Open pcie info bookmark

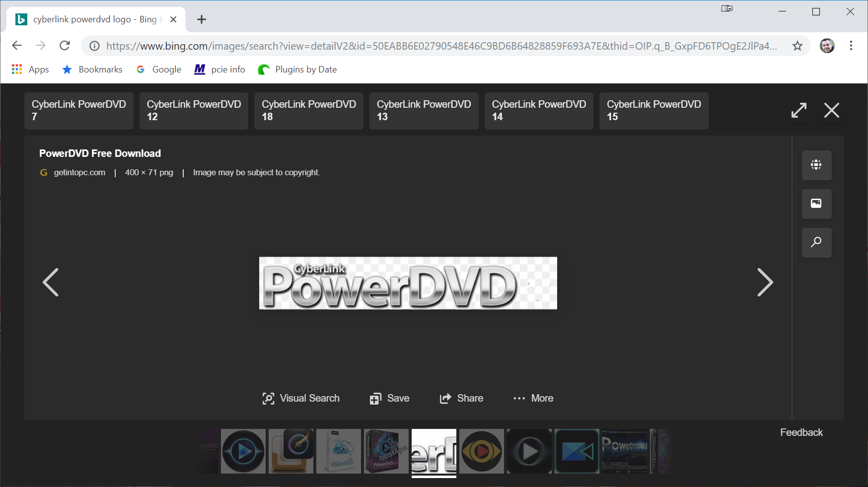coord(220,70)
